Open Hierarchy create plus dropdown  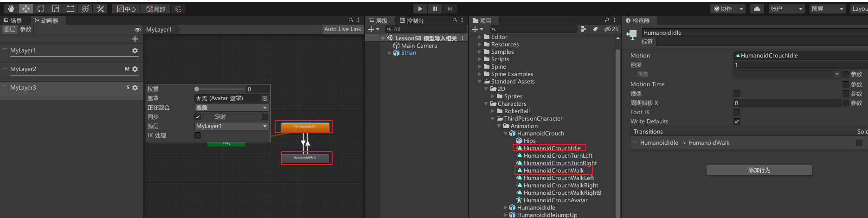coord(373,29)
